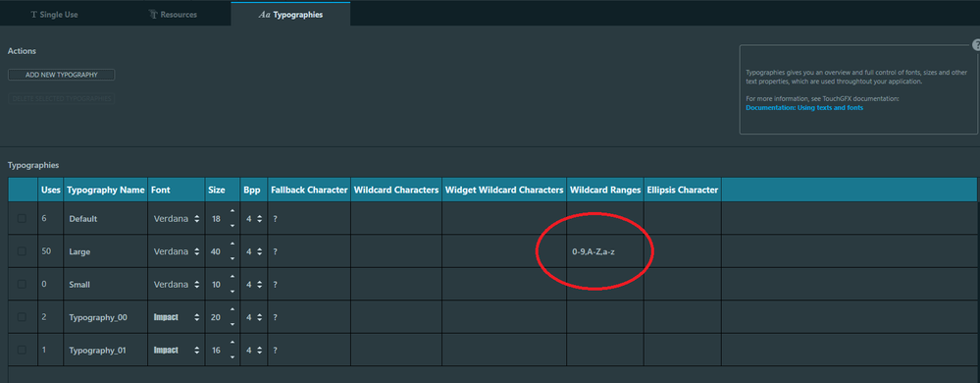Viewport: 980px width, 383px height.
Task: Increase size of Small typography
Action: (232, 277)
